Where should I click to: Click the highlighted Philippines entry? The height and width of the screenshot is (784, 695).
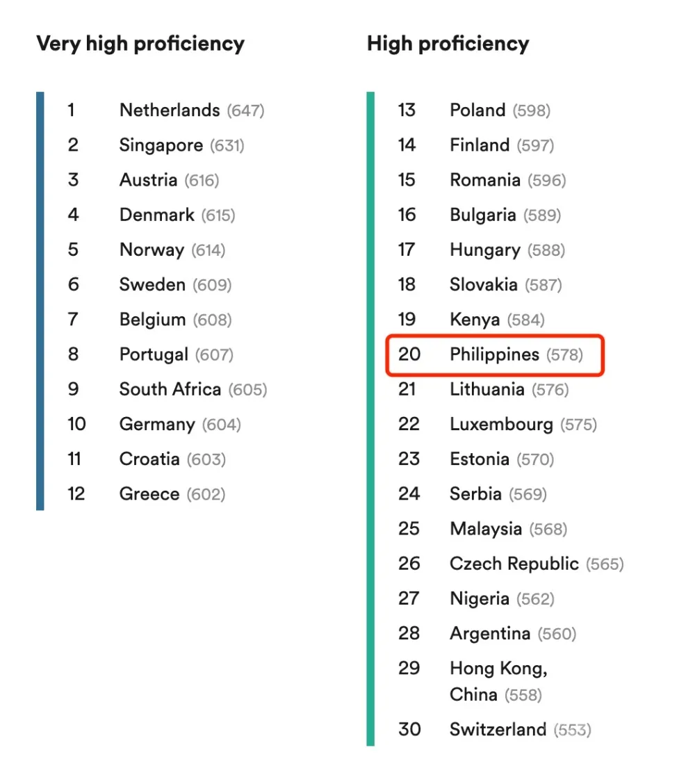click(495, 354)
